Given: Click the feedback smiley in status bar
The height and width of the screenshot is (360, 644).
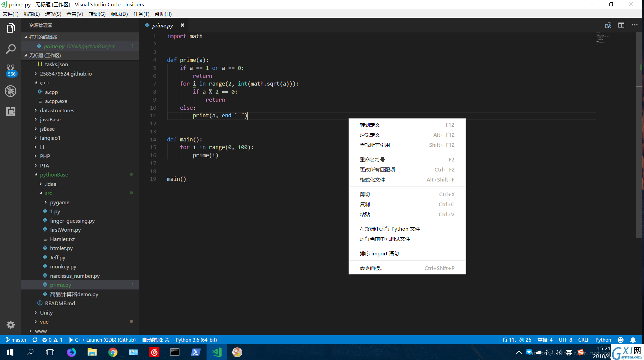Looking at the screenshot, I should coord(621,340).
